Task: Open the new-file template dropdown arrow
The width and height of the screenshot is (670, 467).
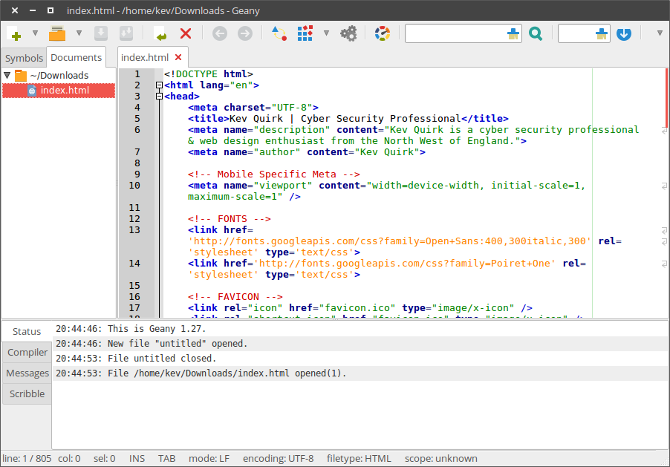Action: 35,33
